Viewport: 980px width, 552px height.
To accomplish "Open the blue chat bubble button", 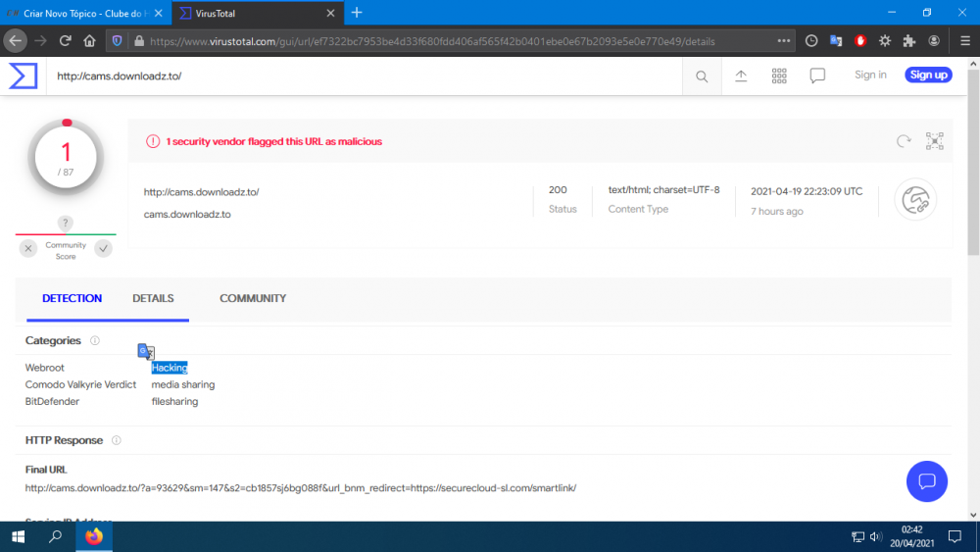I will pos(926,481).
